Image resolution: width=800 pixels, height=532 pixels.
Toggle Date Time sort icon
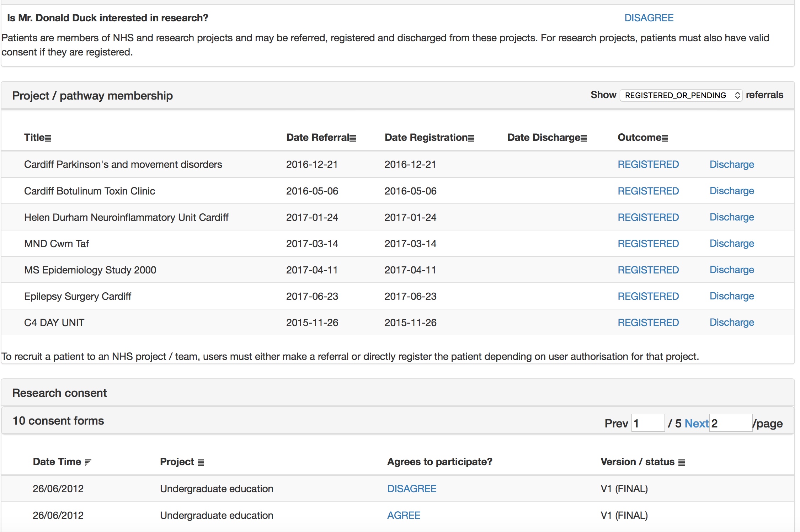pyautogui.click(x=88, y=462)
